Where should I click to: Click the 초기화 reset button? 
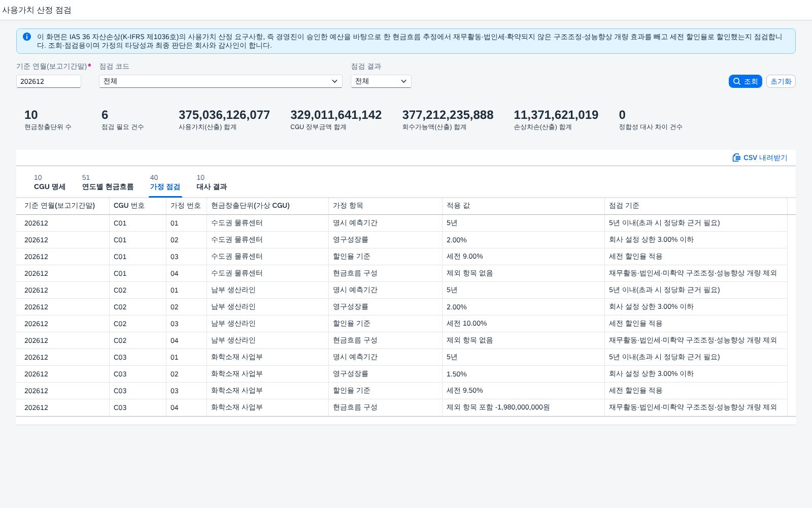tap(781, 81)
